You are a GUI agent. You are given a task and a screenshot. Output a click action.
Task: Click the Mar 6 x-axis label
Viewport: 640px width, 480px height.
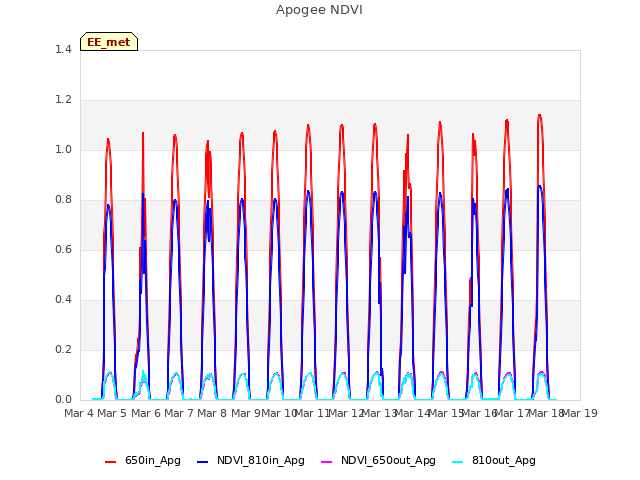tap(146, 413)
